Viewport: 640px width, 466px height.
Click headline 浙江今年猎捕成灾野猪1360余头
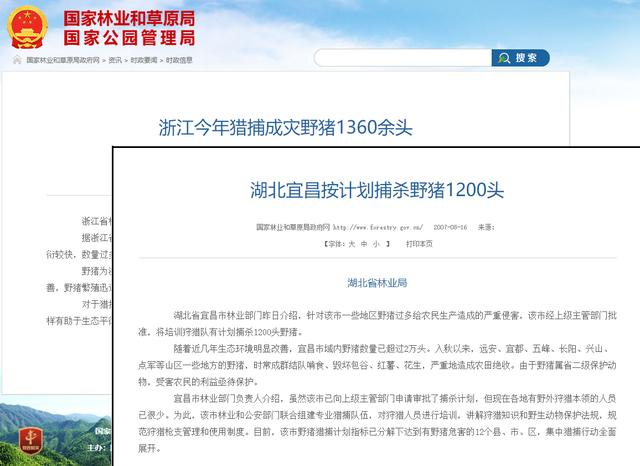tap(285, 128)
